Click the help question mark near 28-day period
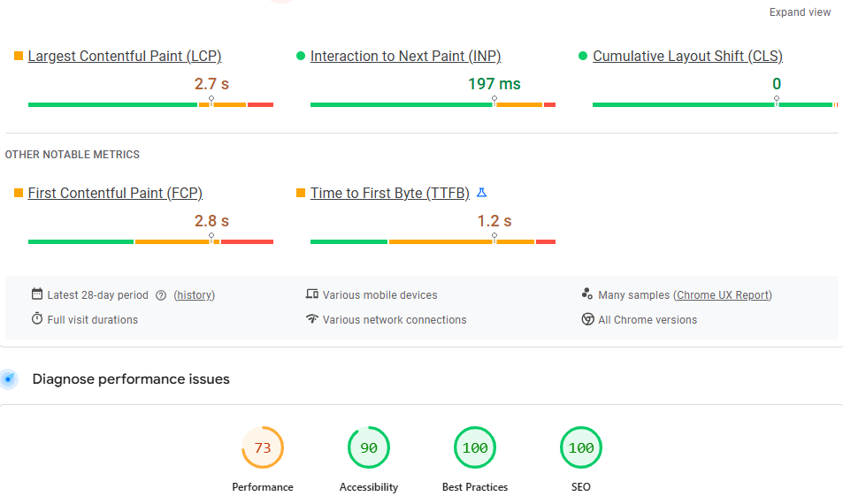 pos(161,295)
